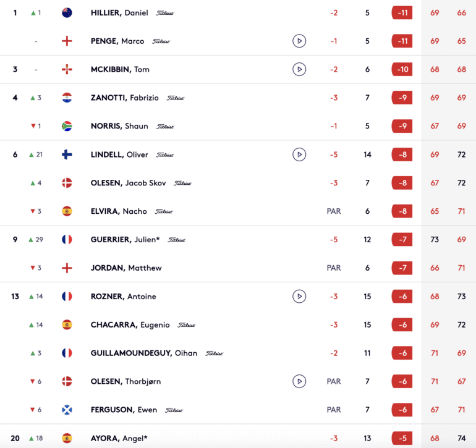Click the South Africa flag beside Norris
The width and height of the screenshot is (476, 448).
tap(67, 126)
